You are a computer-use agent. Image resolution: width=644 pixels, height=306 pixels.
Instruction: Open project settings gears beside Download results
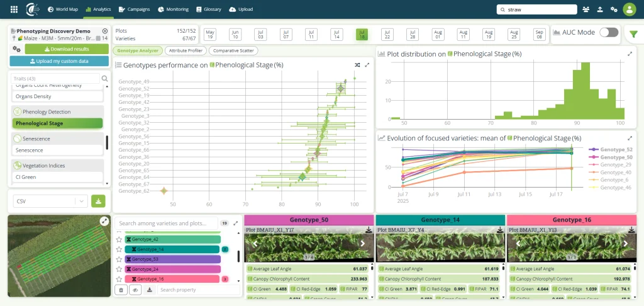click(x=16, y=49)
